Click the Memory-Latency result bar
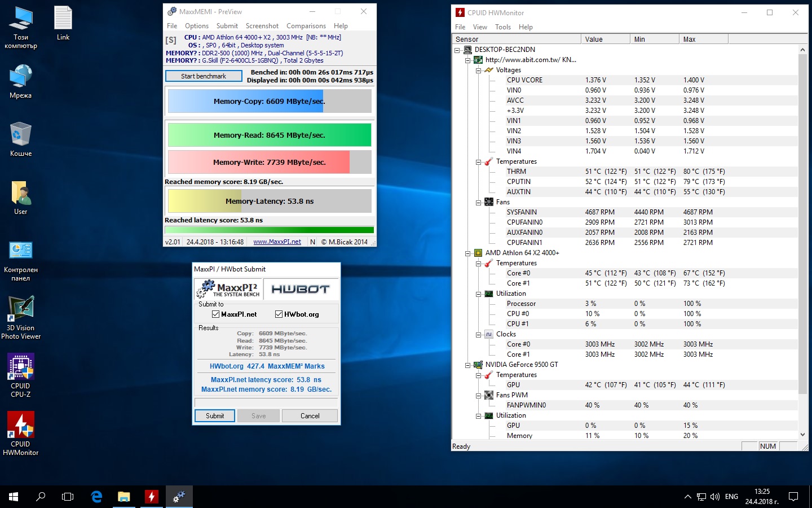The height and width of the screenshot is (508, 812). (x=270, y=201)
